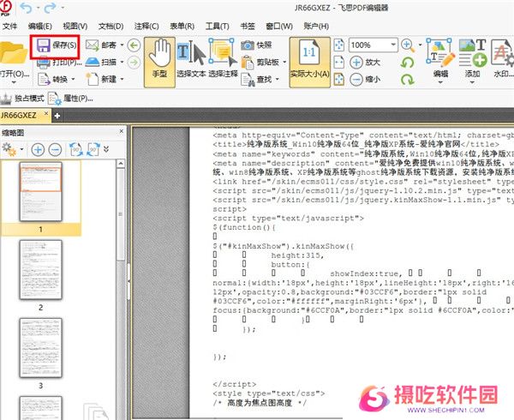
Task: Click the Scan (扫描) icon
Action: 93,62
